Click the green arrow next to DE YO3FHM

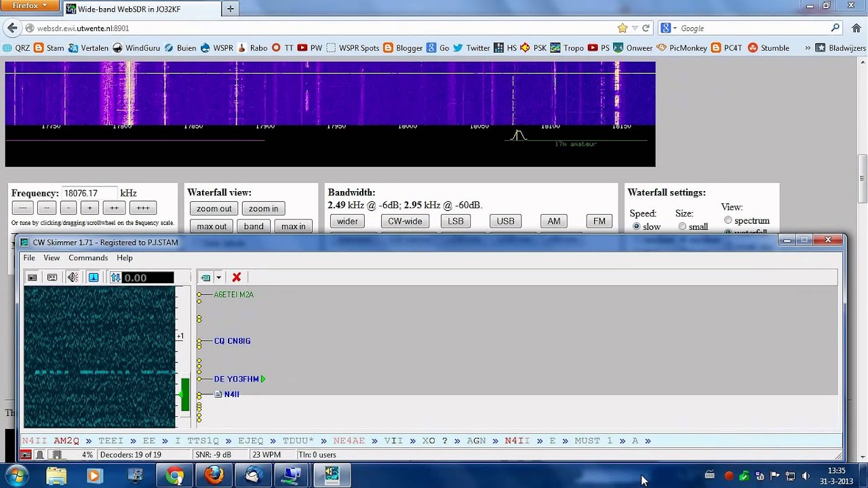click(x=263, y=379)
